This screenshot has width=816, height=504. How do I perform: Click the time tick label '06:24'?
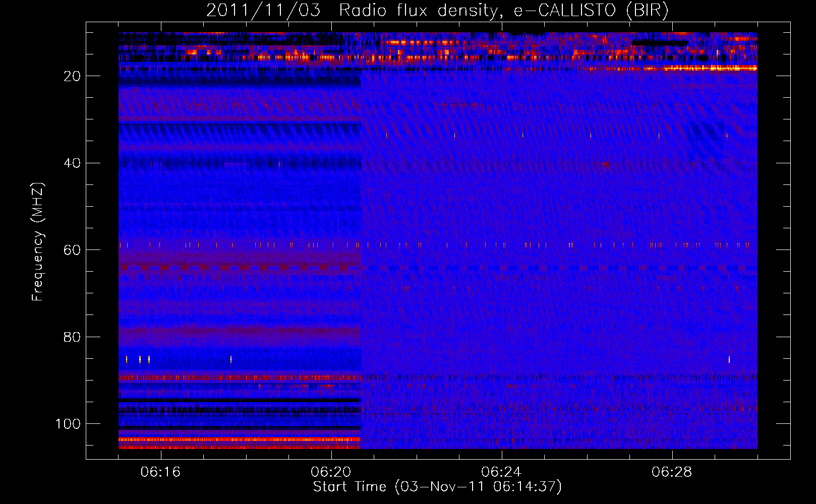501,472
